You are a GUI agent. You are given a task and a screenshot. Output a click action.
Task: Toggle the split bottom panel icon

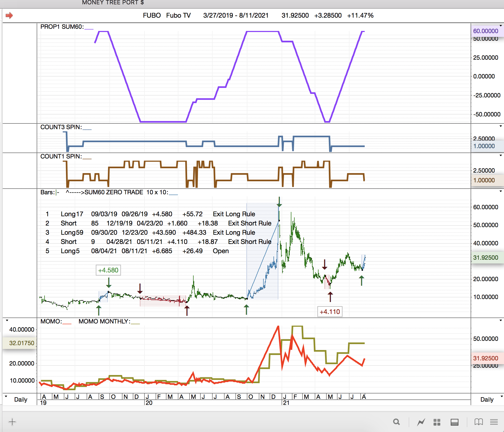[455, 422]
